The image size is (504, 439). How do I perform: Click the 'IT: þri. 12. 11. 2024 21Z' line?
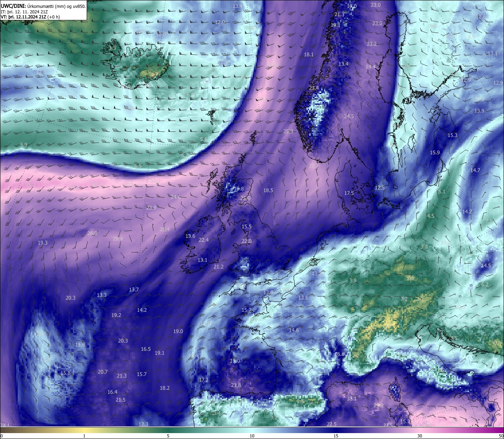(24, 11)
